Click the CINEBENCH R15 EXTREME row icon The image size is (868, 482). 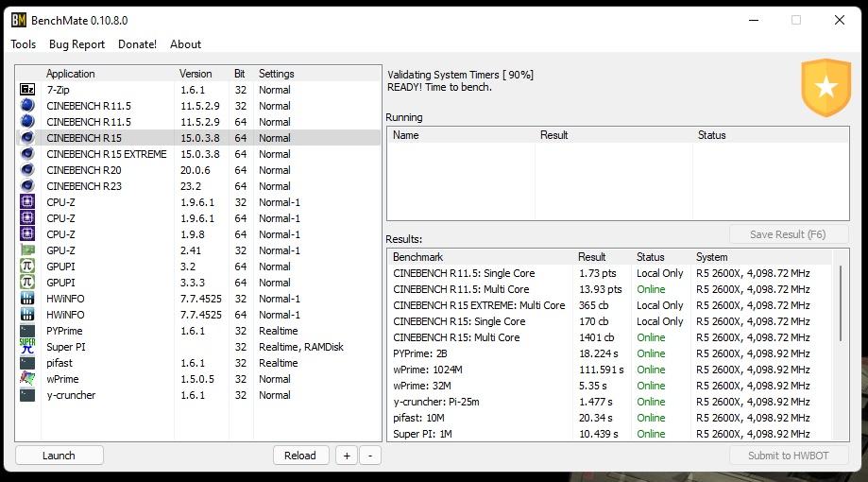click(27, 153)
